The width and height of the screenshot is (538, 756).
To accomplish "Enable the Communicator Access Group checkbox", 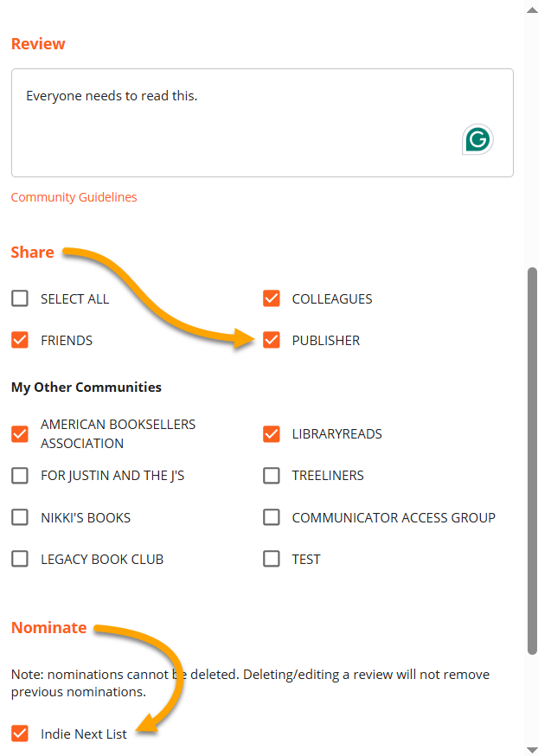I will click(x=272, y=518).
